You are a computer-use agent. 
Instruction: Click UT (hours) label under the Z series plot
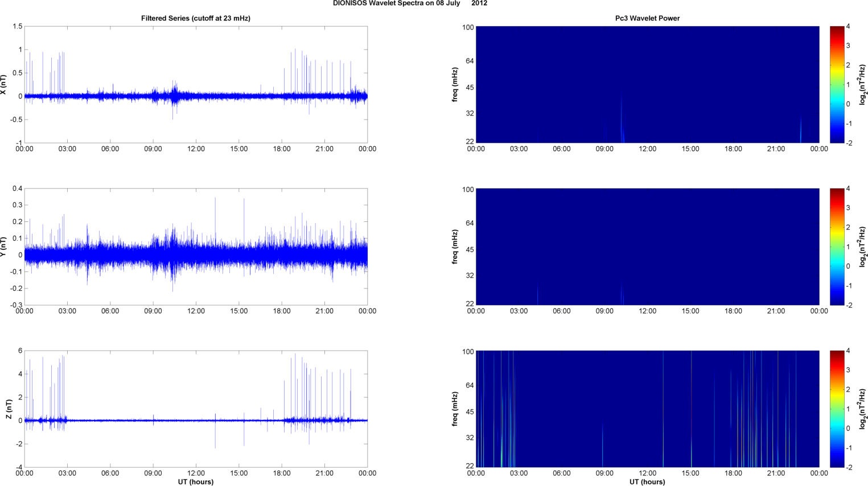(x=196, y=482)
